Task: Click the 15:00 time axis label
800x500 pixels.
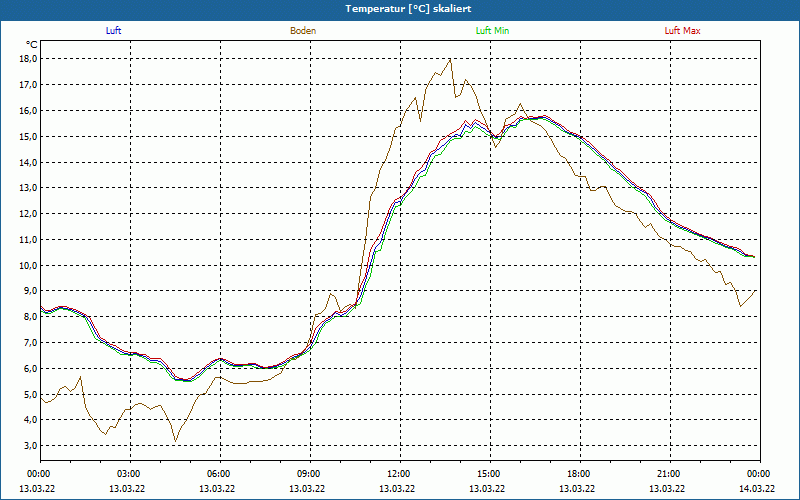Action: coord(489,474)
